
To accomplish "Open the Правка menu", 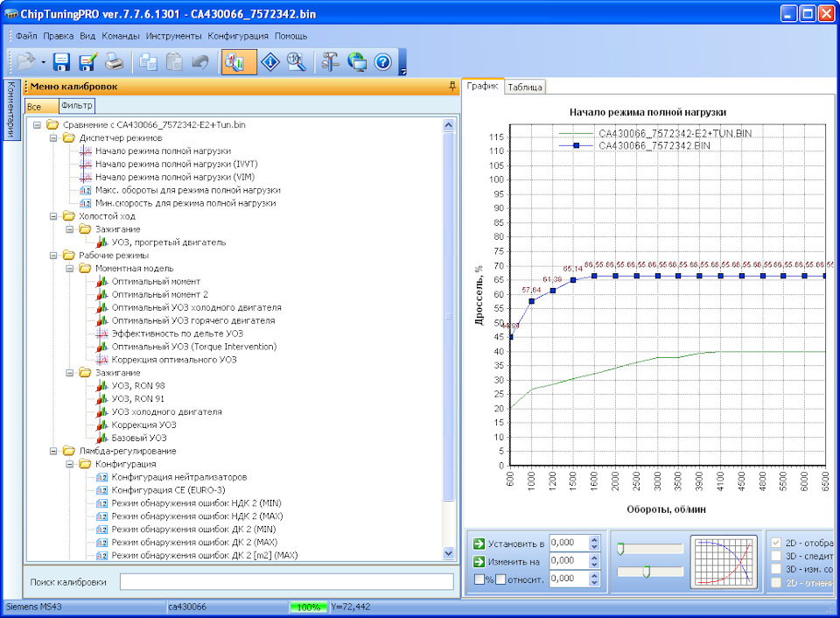I will click(x=59, y=36).
